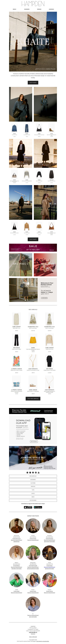Click the Get The App button
Screen dimensions: 66x644
(x=34, y=441)
